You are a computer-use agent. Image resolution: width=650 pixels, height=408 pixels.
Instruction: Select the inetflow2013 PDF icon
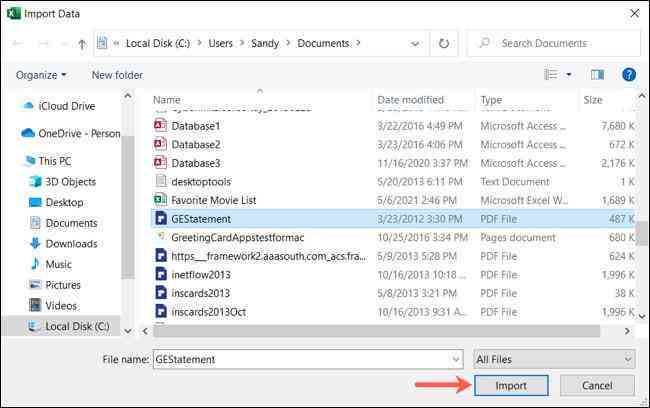(x=161, y=274)
